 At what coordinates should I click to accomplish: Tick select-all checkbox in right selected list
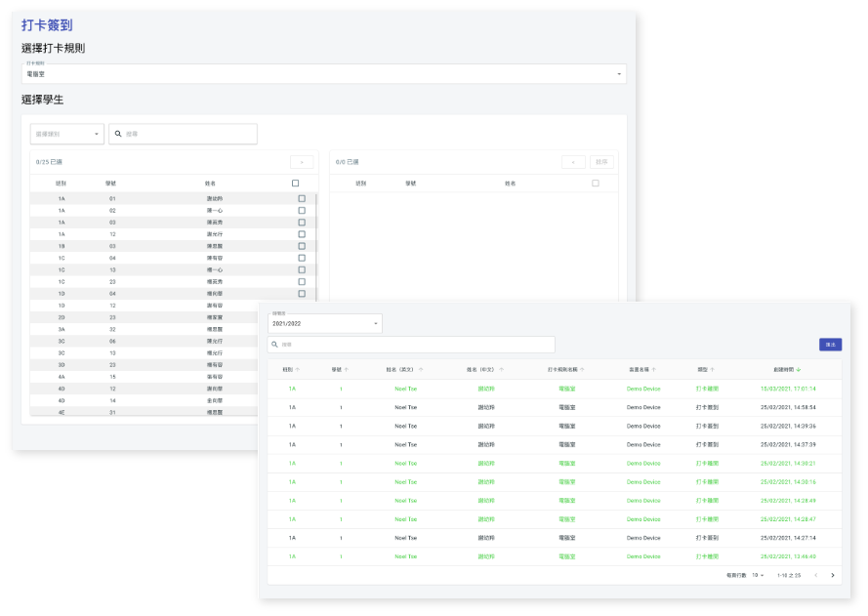596,183
